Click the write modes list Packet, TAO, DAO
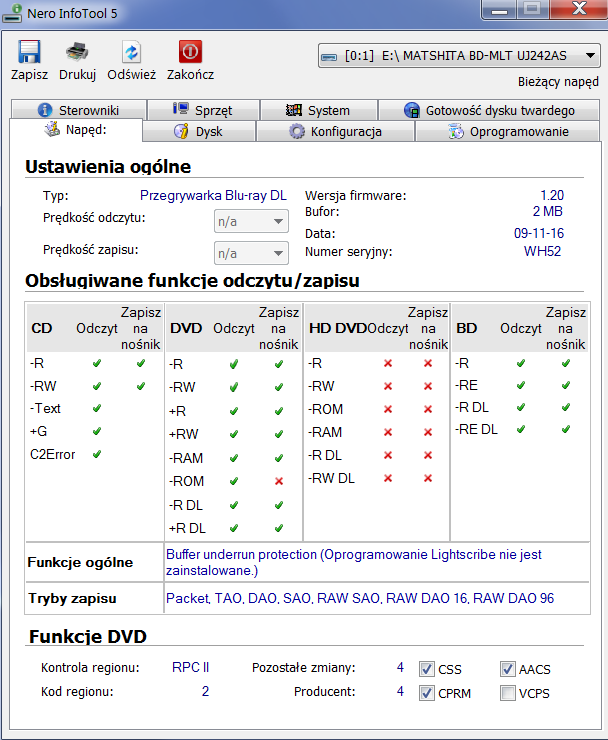This screenshot has height=740, width=608. coord(360,598)
